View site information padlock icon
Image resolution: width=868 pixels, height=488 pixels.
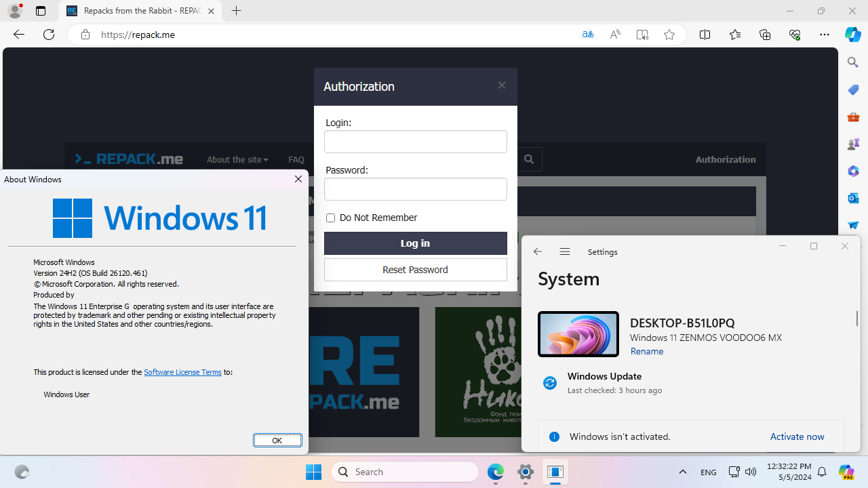(x=85, y=35)
